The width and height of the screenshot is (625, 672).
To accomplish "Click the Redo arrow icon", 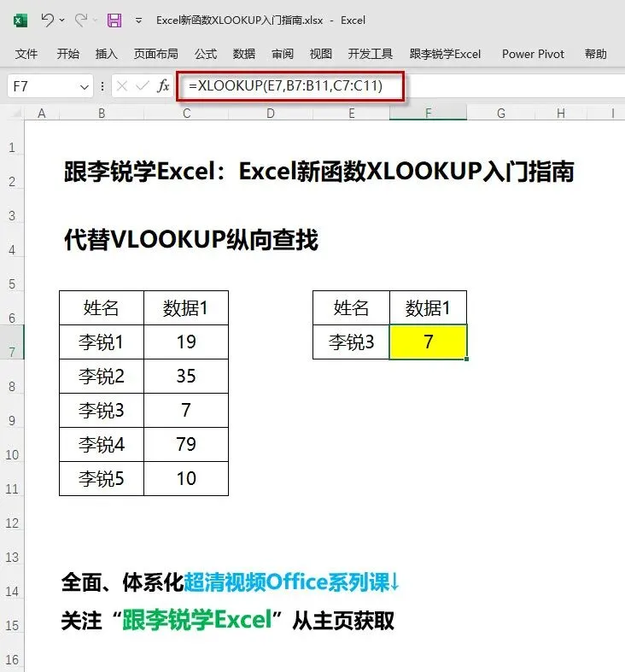I will tap(80, 20).
